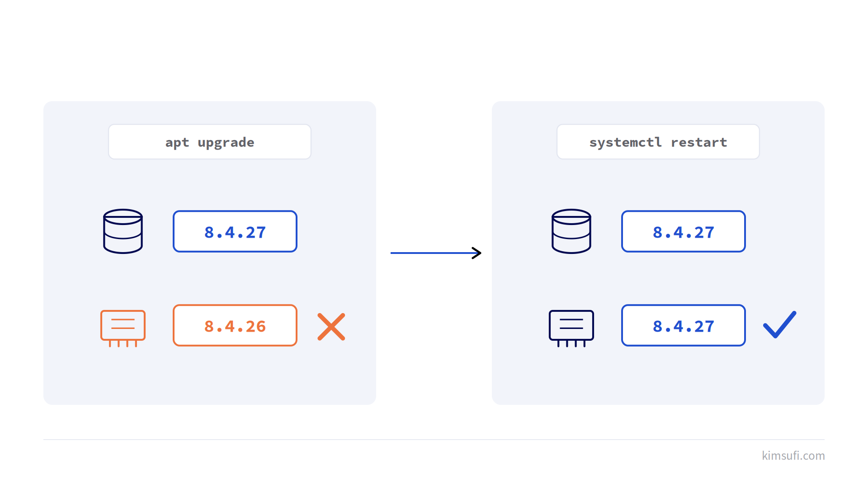Click the blue checkmark icon
868x488 pixels.
point(780,325)
